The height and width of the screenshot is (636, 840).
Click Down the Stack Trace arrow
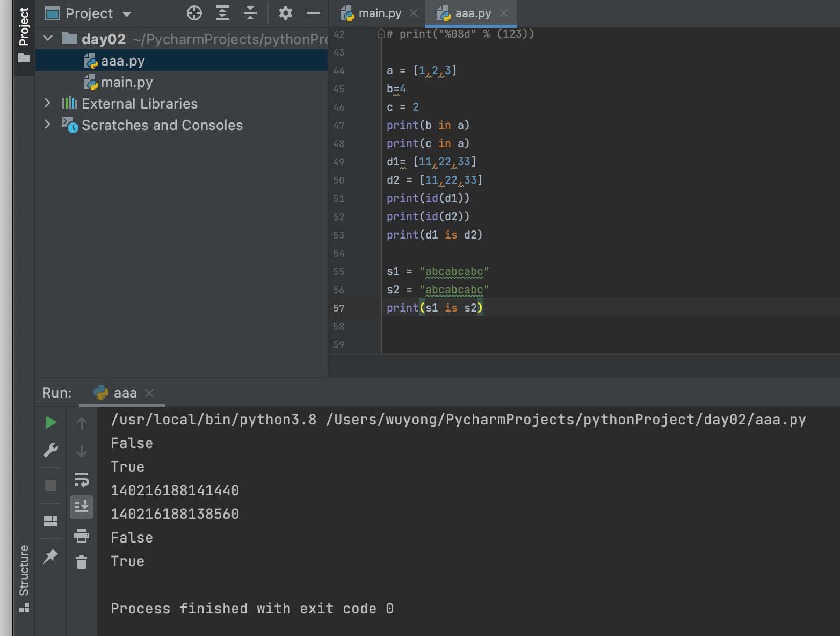[x=82, y=451]
